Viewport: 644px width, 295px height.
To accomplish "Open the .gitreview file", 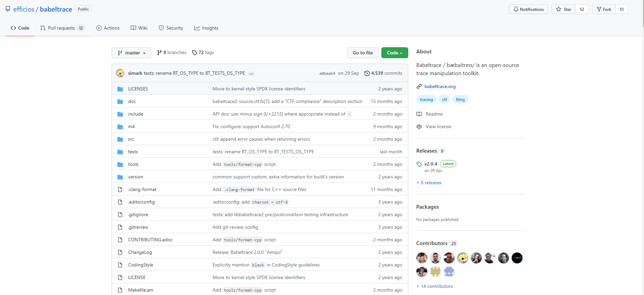I will 138,227.
